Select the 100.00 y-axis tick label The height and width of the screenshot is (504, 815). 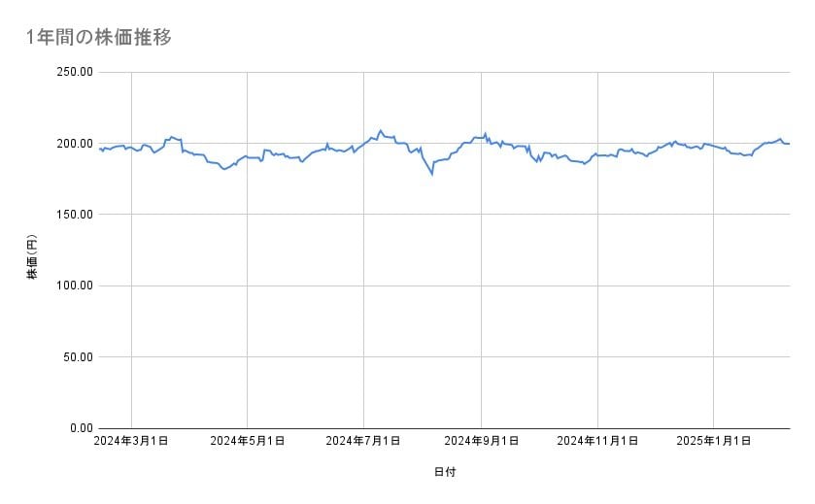(x=73, y=286)
